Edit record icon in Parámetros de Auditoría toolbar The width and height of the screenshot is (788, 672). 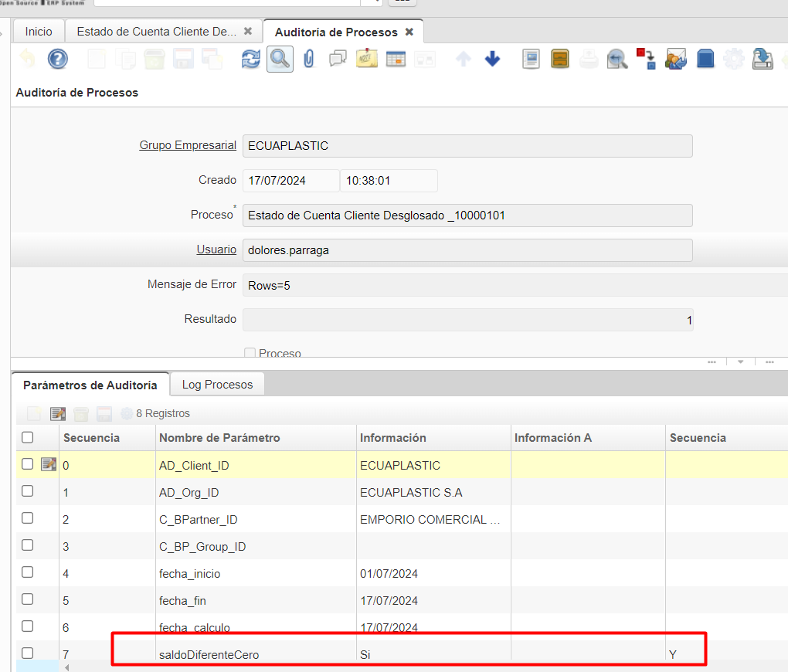pyautogui.click(x=58, y=413)
